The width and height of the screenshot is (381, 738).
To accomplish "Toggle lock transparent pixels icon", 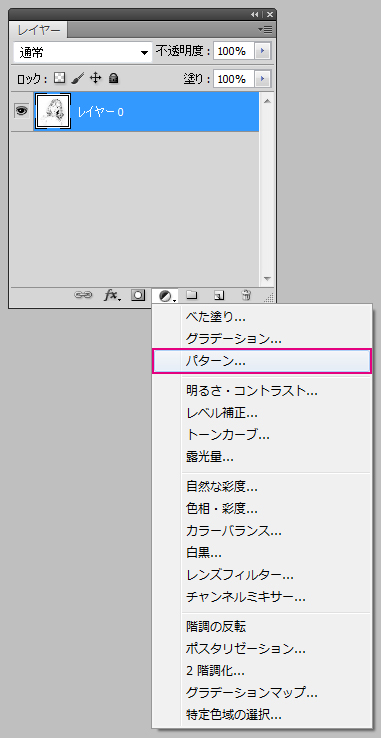I will [x=59, y=78].
